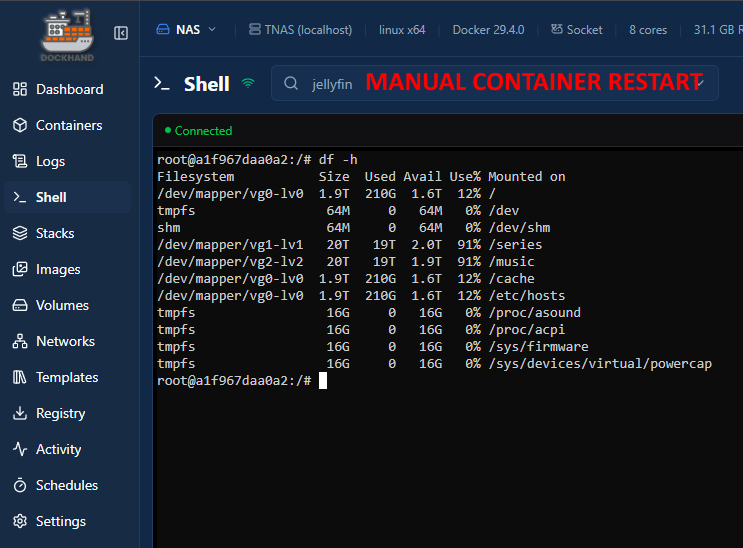Expand the NAS environment dropdown
Screen dimensions: 743x548
tap(186, 30)
